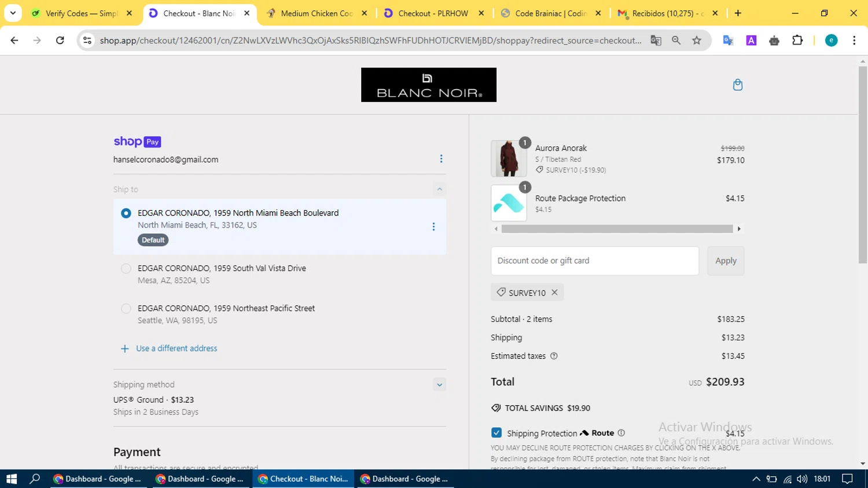Switch to Medium Chicken tab
Viewport: 868px width, 488px height.
coord(317,13)
